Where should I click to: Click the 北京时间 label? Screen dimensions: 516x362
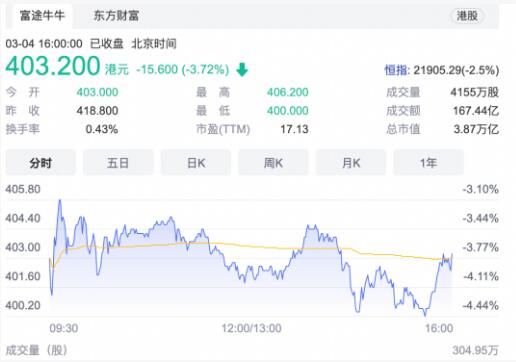(154, 44)
